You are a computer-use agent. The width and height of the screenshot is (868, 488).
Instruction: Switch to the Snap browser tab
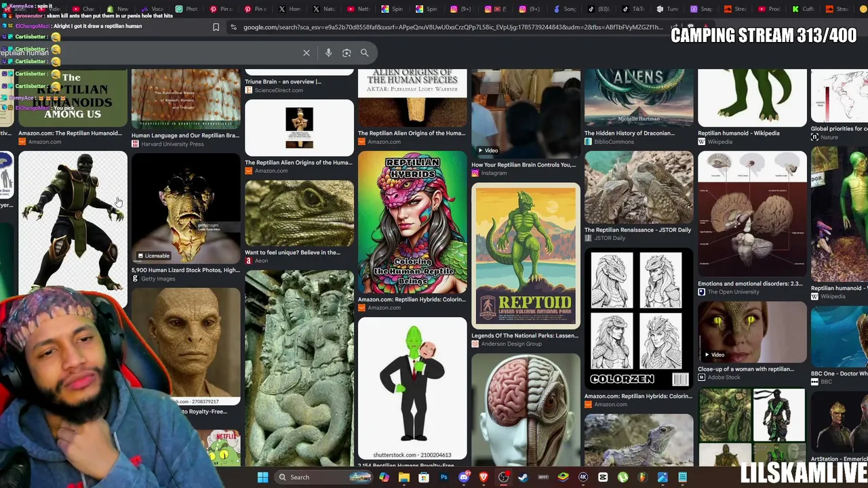[702, 9]
